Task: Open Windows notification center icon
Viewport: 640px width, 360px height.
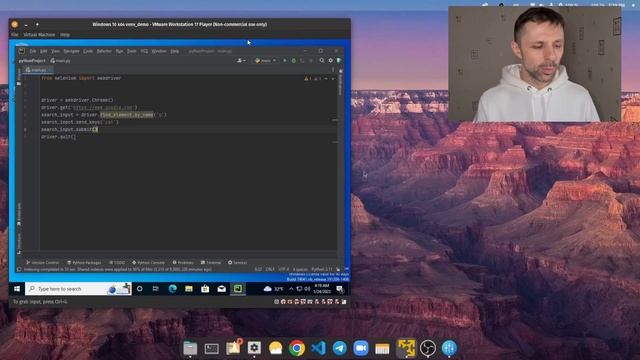Action: pos(340,289)
